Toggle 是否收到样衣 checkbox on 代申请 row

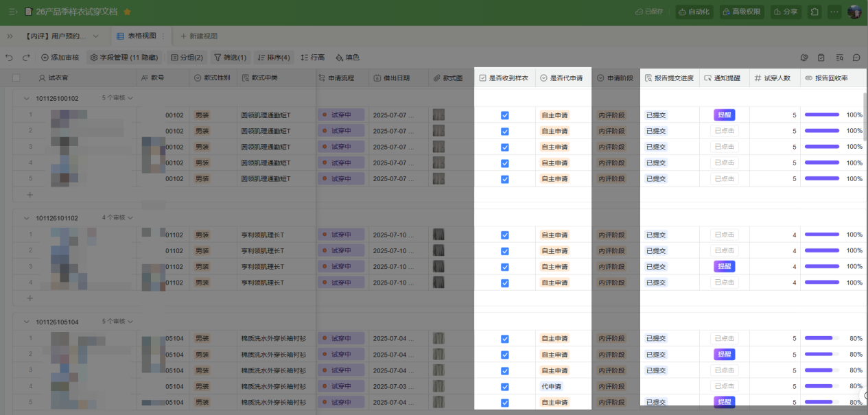(505, 387)
